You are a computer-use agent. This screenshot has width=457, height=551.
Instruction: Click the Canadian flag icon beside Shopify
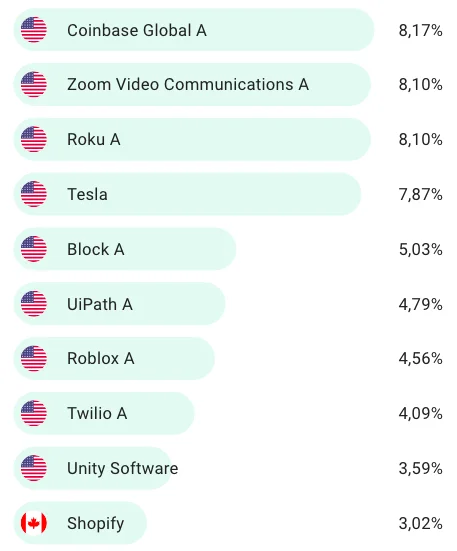(34, 523)
